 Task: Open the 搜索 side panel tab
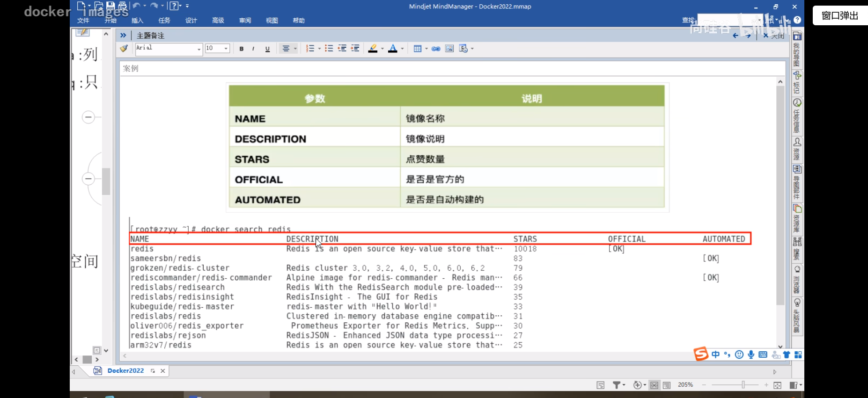[x=797, y=249]
